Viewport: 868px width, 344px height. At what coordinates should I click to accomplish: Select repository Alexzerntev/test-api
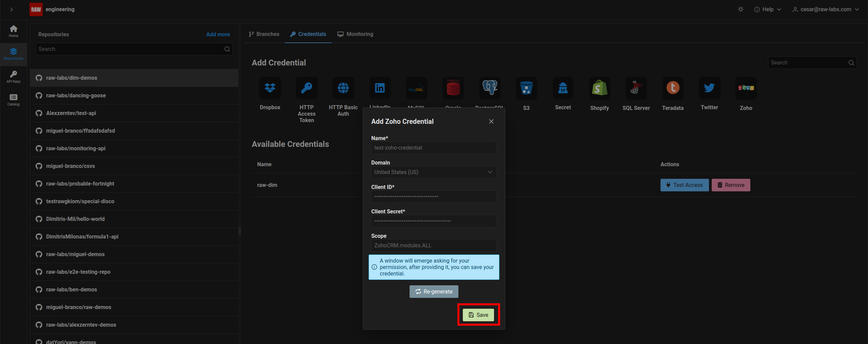(134, 113)
